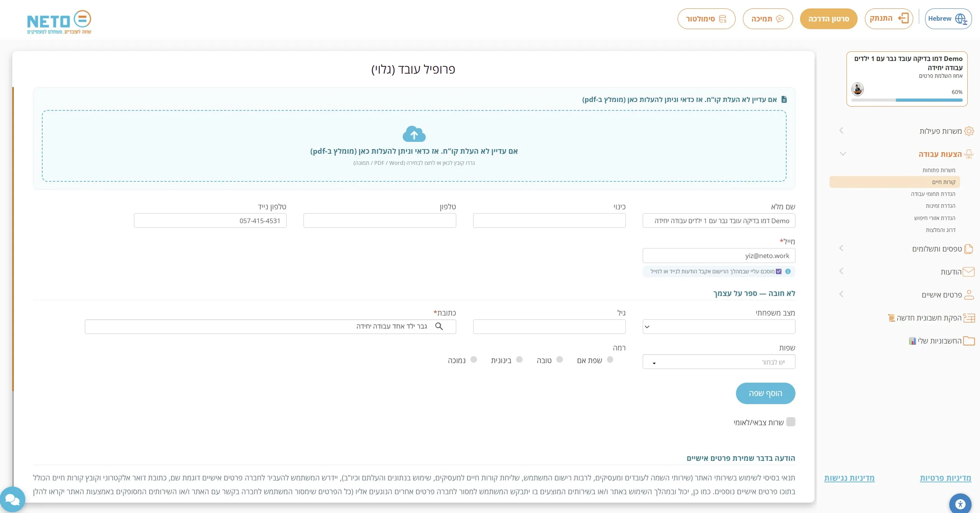Click the הוסף שפה button
Image resolution: width=980 pixels, height=513 pixels.
766,393
